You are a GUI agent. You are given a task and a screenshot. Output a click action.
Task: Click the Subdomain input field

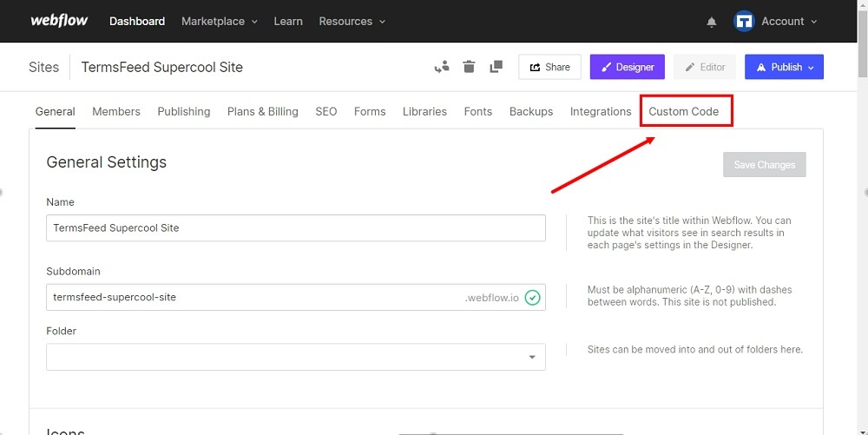[x=296, y=297]
